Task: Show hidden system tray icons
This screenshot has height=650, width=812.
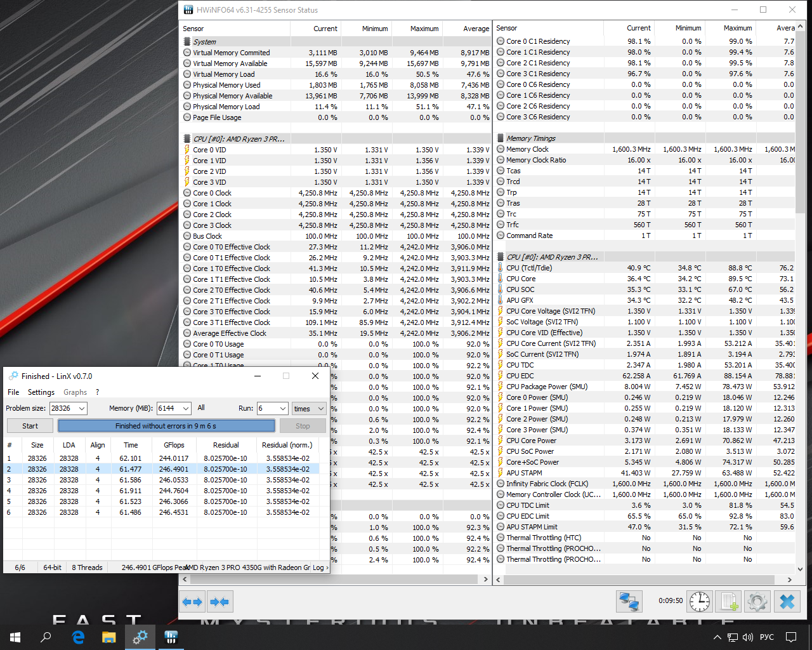Action: (x=717, y=637)
